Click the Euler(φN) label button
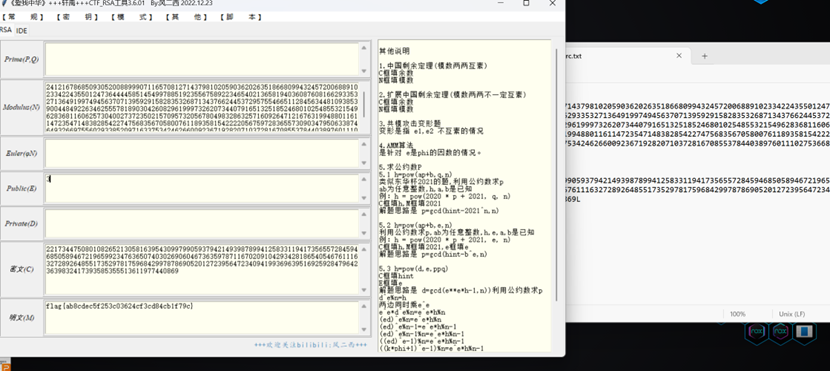This screenshot has width=830, height=371. [x=22, y=153]
